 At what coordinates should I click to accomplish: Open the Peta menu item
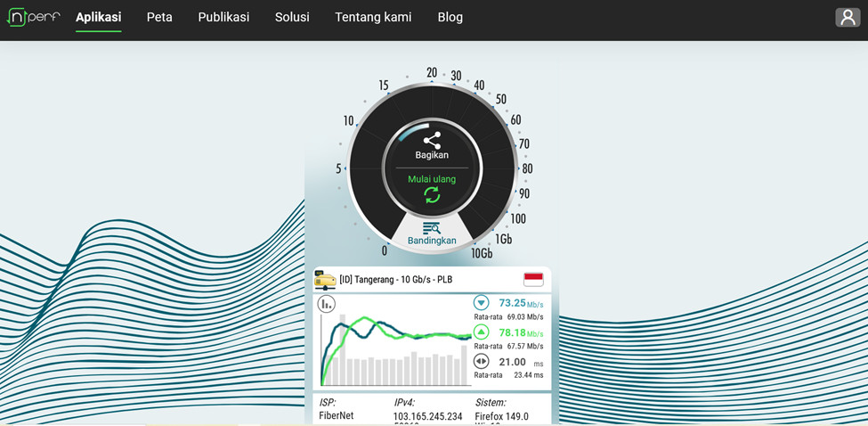click(159, 17)
